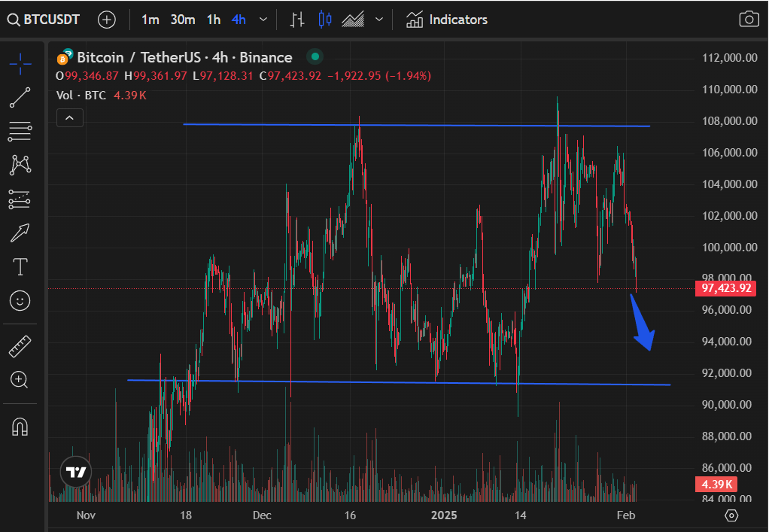Activate the zoom in tool
The image size is (769, 532).
pos(20,379)
